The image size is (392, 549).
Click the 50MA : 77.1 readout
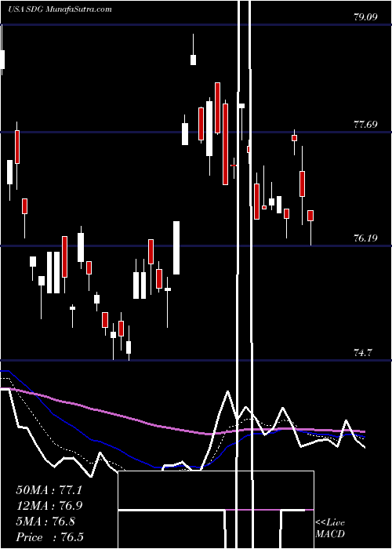click(x=49, y=490)
